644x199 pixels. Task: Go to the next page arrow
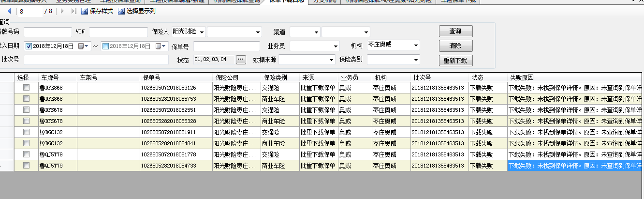(63, 11)
